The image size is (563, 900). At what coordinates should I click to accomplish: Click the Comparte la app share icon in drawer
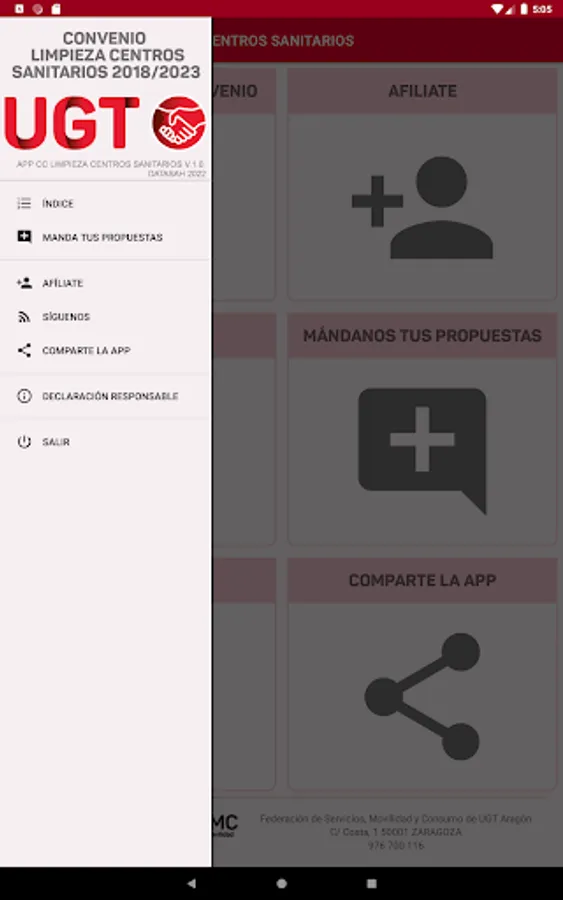[24, 350]
